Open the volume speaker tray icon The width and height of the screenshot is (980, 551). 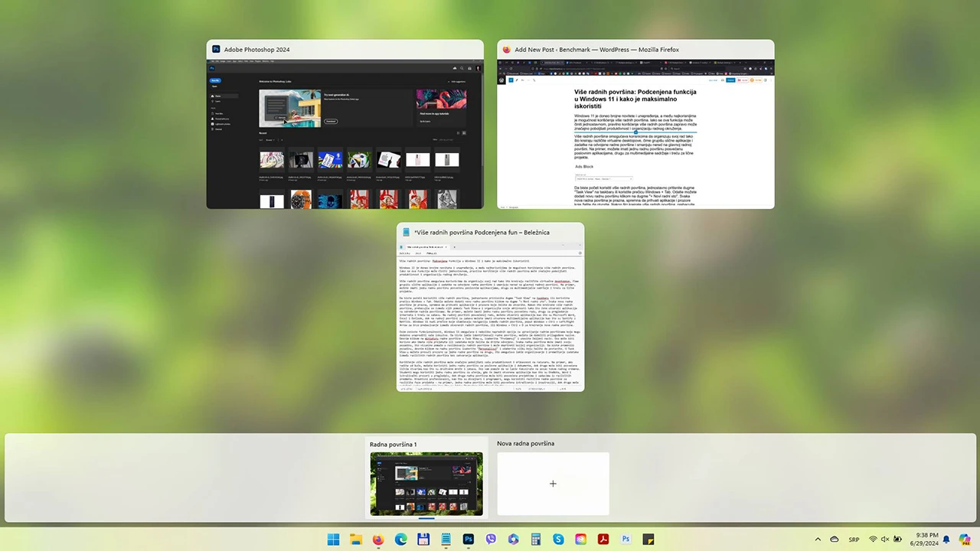[x=885, y=540]
